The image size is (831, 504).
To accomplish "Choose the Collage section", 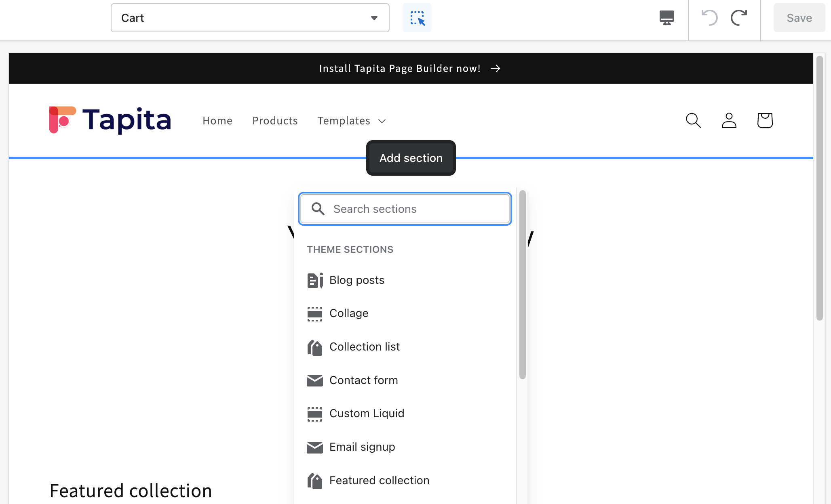I will [348, 313].
